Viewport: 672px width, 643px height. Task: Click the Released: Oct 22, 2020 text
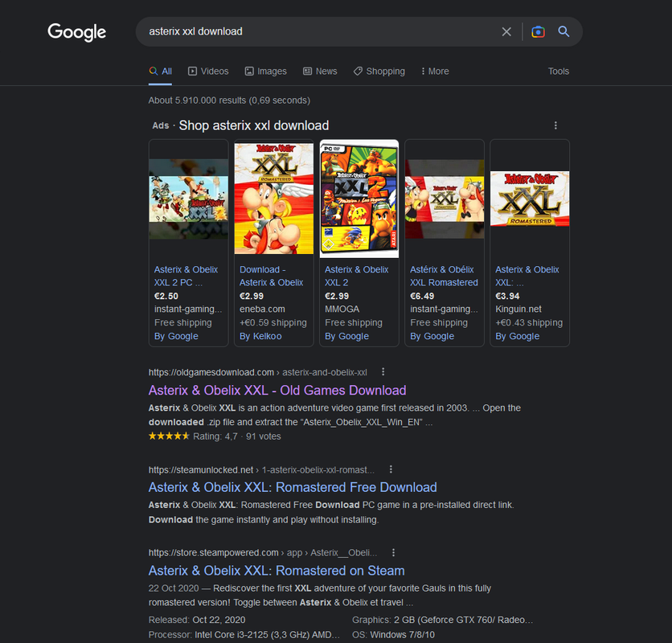click(x=197, y=620)
